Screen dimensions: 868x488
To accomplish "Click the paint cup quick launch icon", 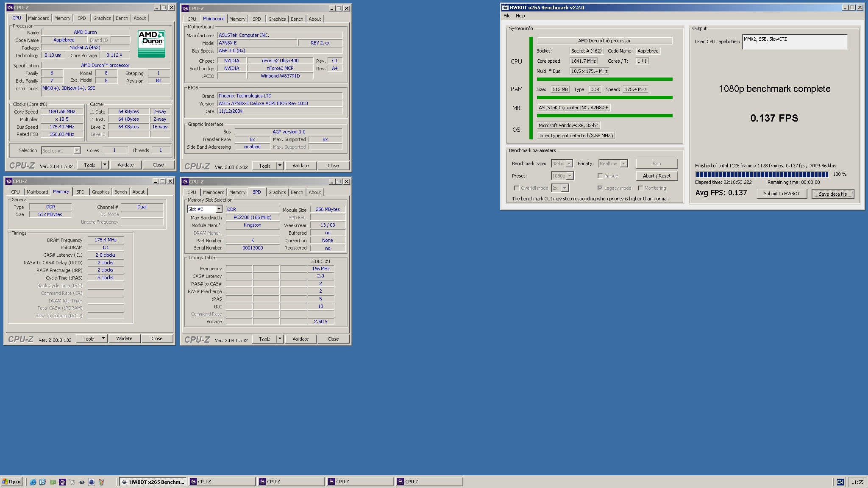I will point(101,482).
